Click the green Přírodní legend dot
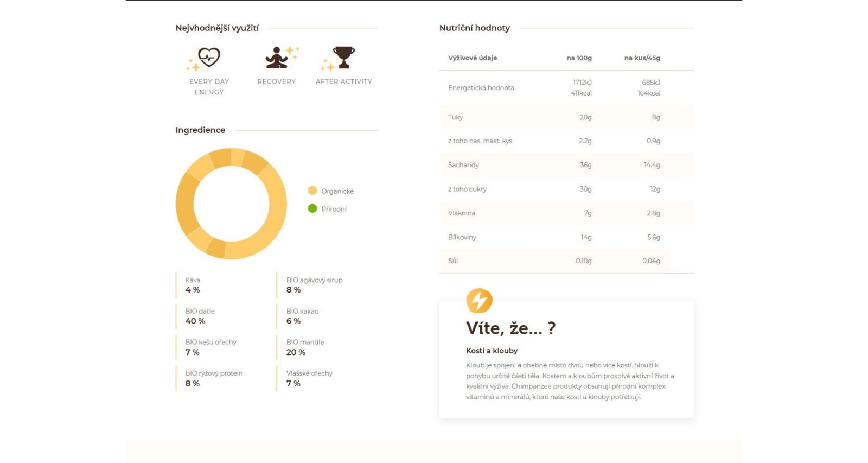 (x=312, y=208)
